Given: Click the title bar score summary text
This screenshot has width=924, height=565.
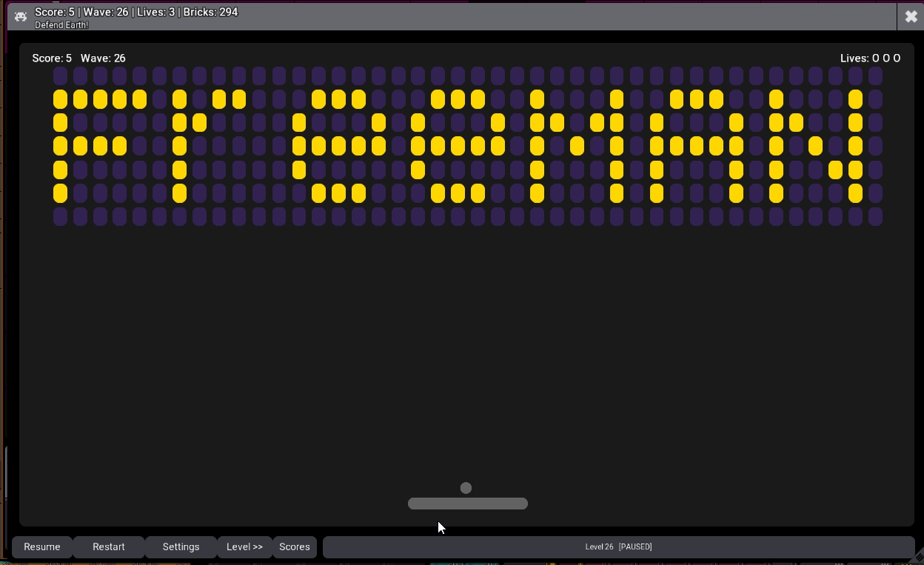Looking at the screenshot, I should point(136,12).
